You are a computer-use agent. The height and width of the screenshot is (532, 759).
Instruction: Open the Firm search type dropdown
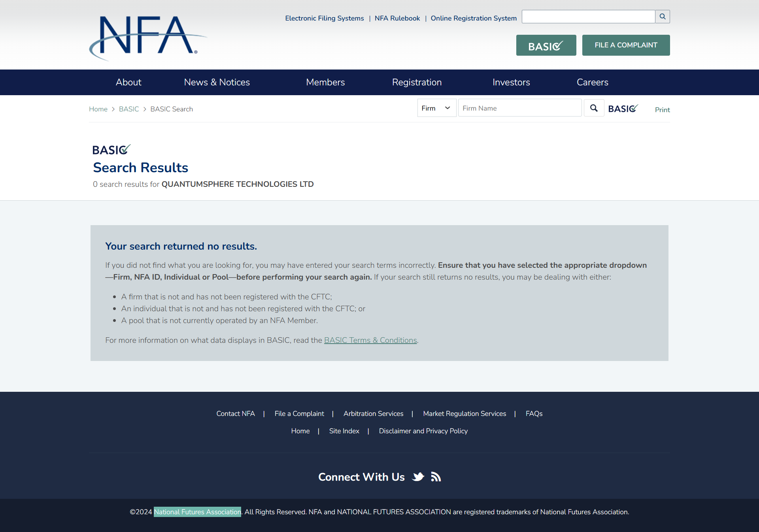point(436,108)
